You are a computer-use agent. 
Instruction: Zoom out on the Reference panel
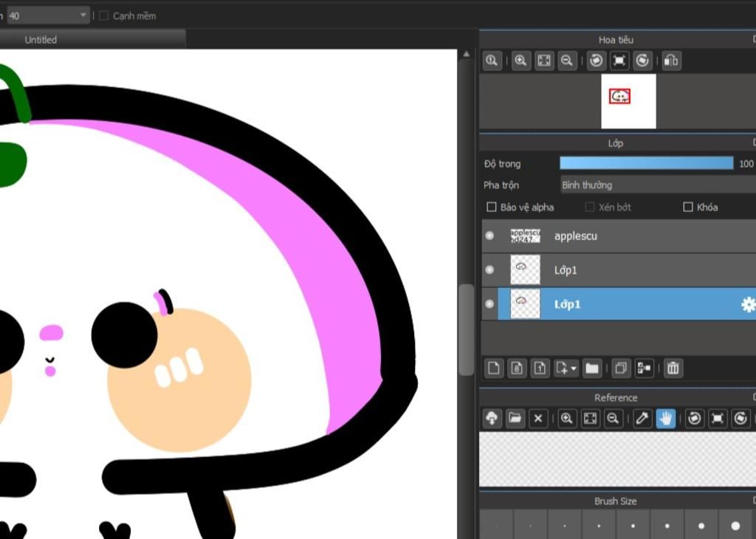coord(614,419)
